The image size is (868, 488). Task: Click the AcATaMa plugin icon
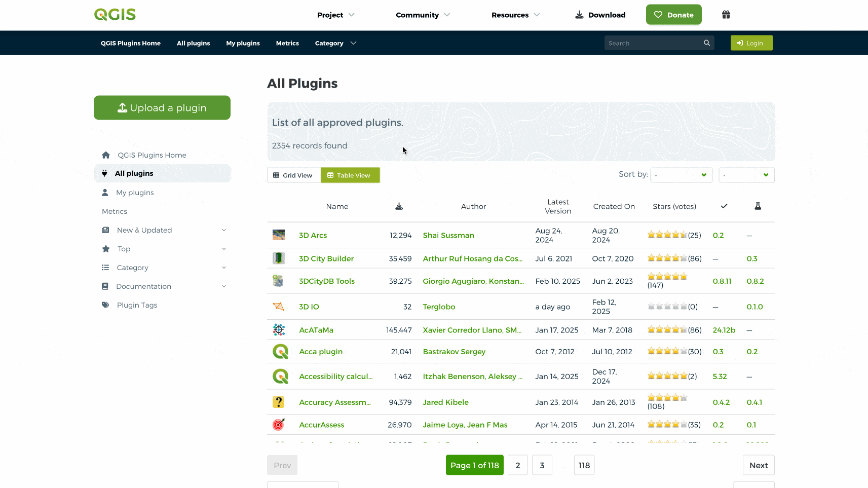click(x=279, y=330)
